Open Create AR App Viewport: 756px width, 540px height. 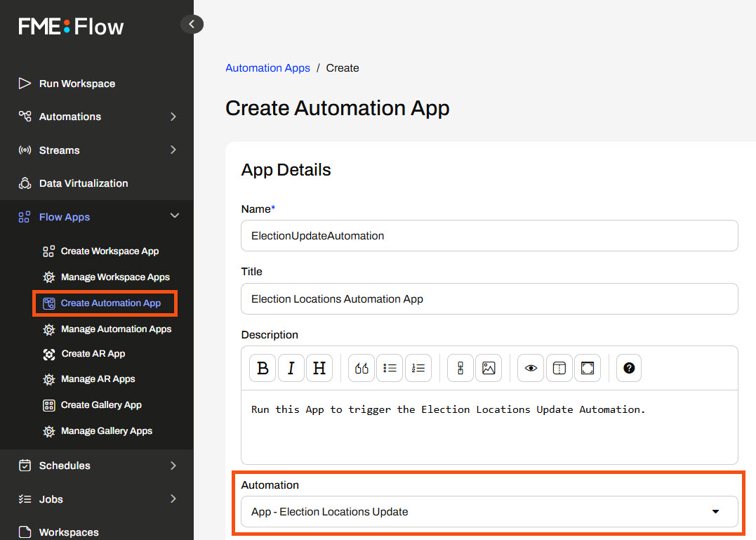(93, 354)
